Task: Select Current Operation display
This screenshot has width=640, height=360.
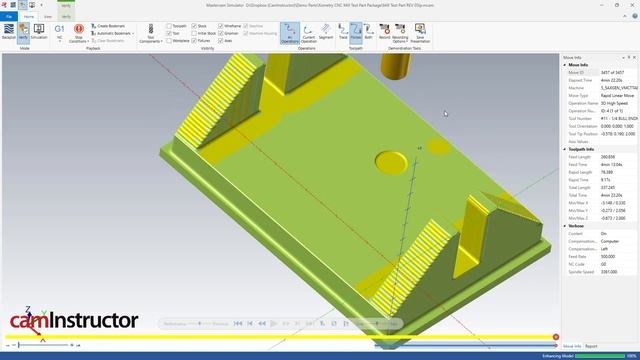Action: 309,33
